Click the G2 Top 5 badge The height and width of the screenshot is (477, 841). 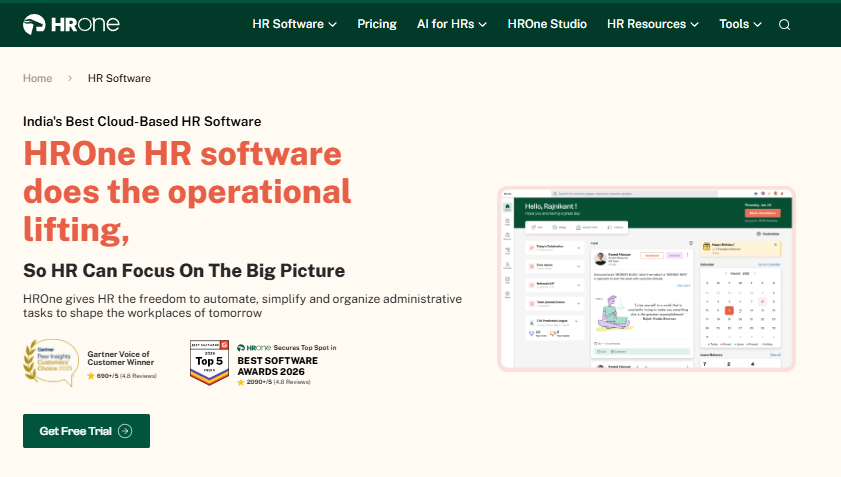tap(210, 363)
